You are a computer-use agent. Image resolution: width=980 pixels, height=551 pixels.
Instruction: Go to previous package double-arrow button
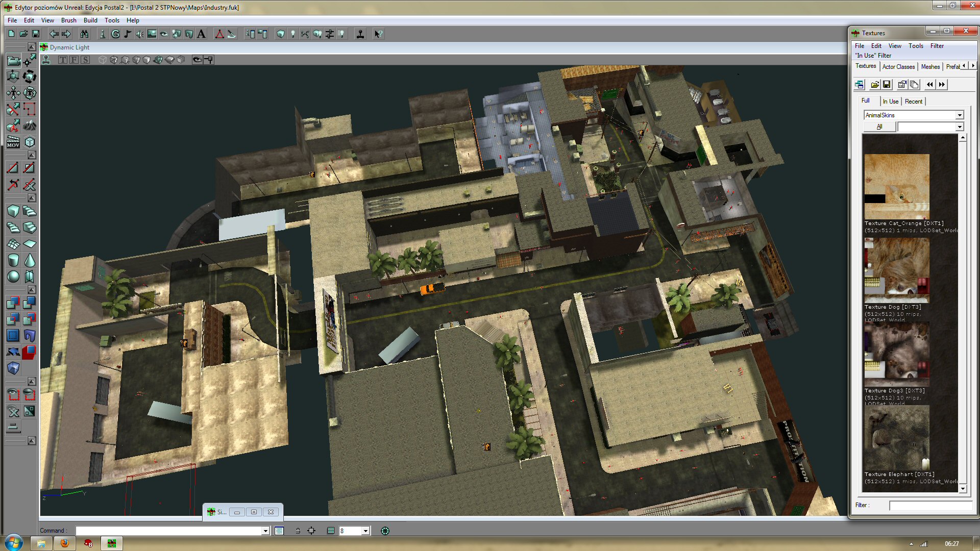(x=930, y=85)
